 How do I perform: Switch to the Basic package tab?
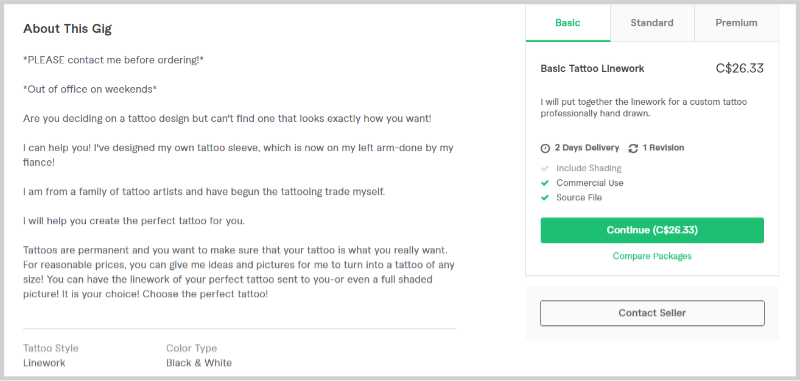click(x=568, y=23)
